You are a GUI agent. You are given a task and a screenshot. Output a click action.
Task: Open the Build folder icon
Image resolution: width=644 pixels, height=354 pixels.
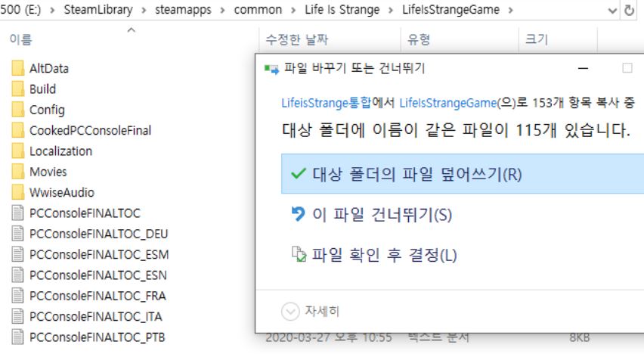[x=17, y=88]
